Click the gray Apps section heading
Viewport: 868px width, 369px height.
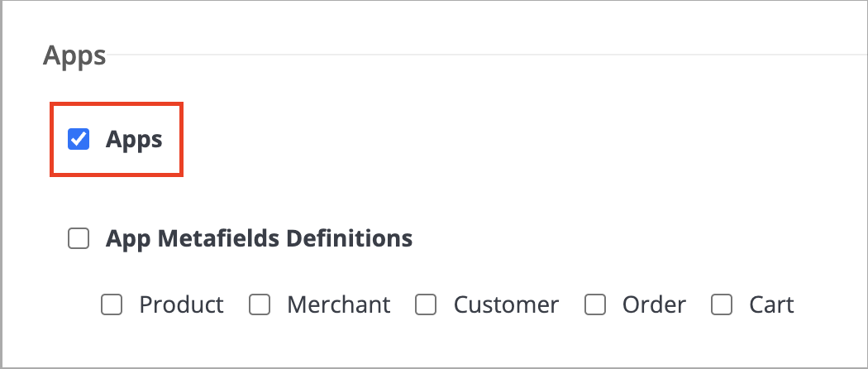(74, 56)
